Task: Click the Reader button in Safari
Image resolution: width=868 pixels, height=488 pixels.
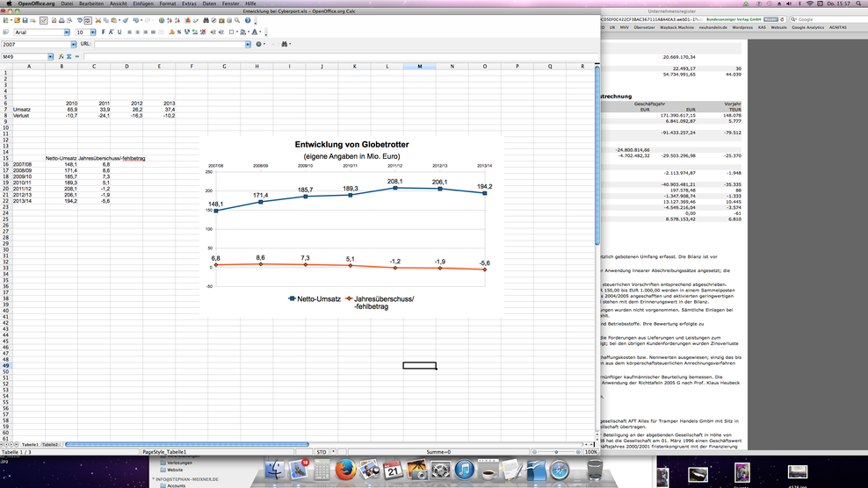Action: [x=771, y=19]
